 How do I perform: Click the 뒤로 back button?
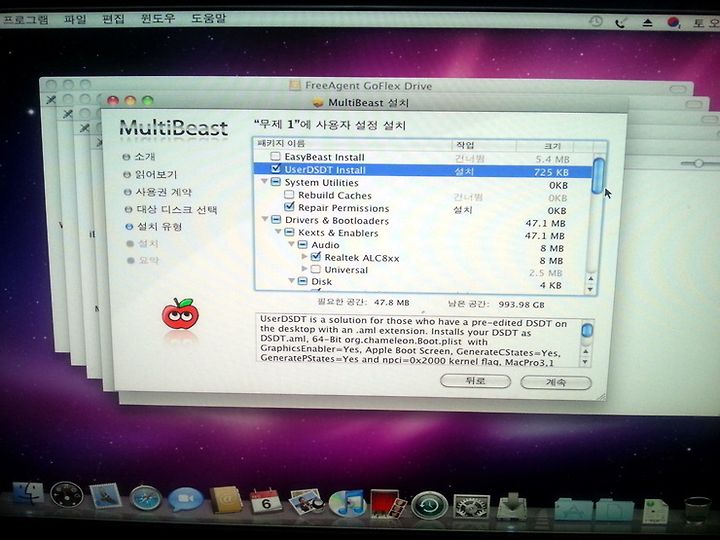tap(475, 381)
